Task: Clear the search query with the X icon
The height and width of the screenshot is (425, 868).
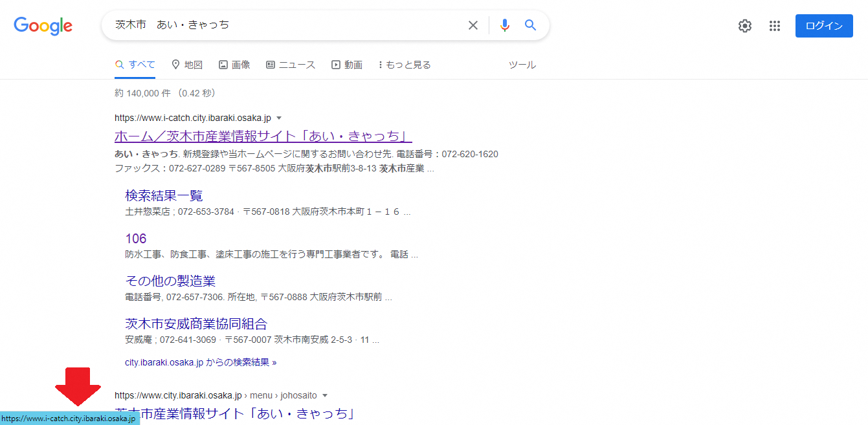Action: coord(473,25)
